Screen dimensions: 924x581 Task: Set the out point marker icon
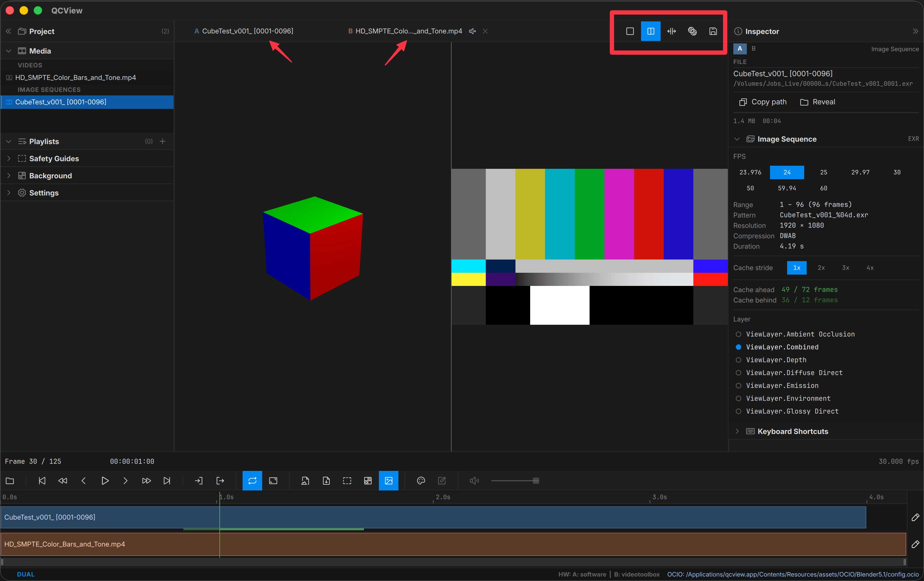click(x=220, y=480)
